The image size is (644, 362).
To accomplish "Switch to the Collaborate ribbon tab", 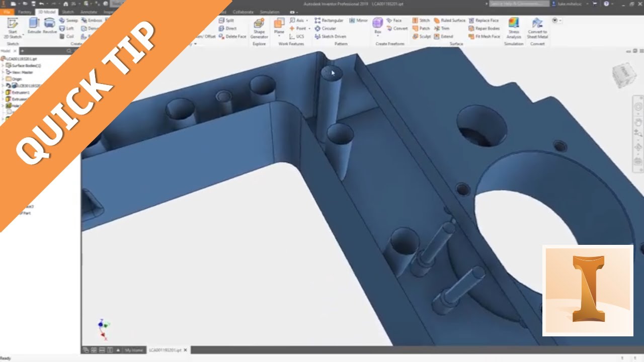I will pyautogui.click(x=243, y=12).
